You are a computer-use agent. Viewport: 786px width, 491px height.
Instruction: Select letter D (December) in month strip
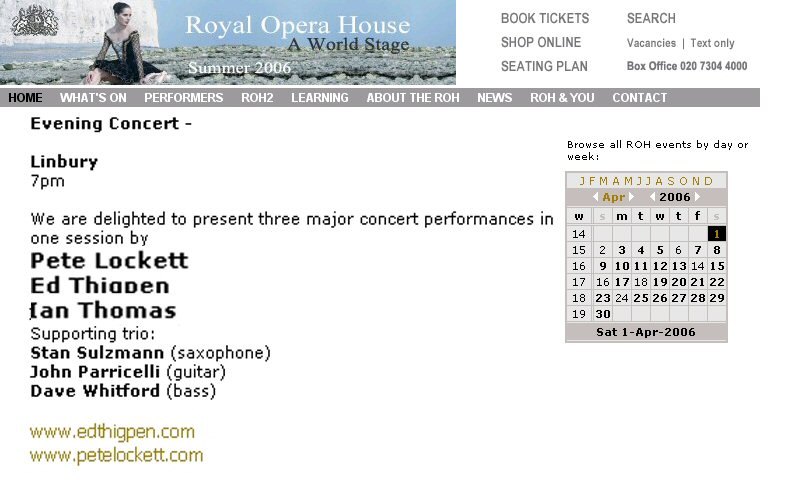coord(709,181)
